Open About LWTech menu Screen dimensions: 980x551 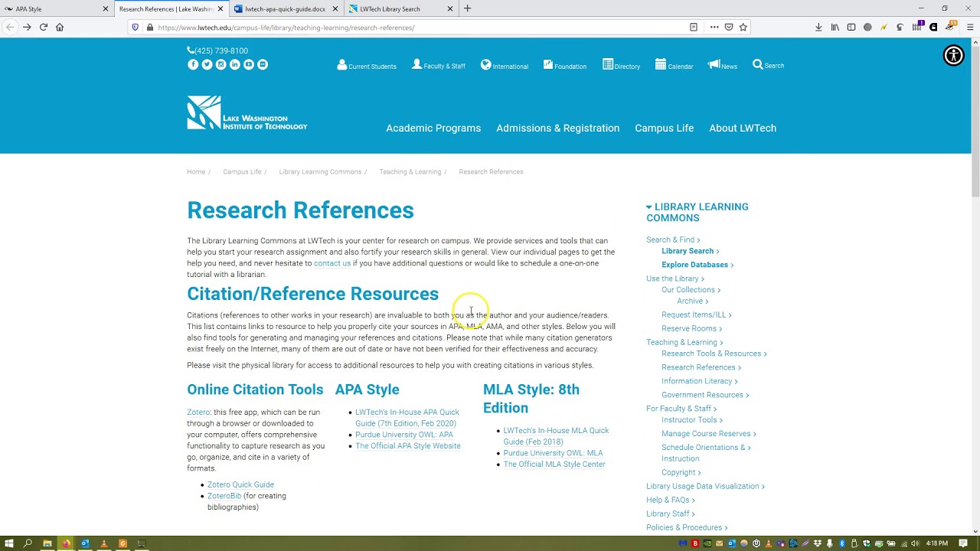coord(743,128)
